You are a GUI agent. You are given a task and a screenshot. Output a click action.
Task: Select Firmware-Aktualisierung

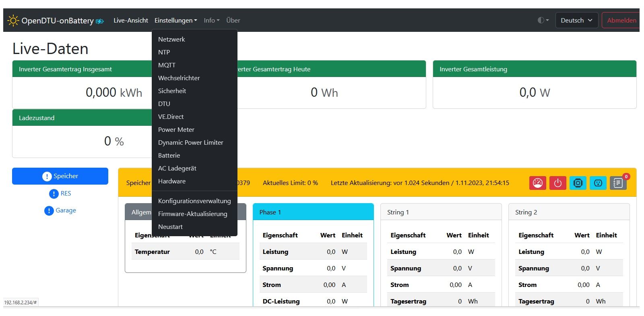click(194, 214)
